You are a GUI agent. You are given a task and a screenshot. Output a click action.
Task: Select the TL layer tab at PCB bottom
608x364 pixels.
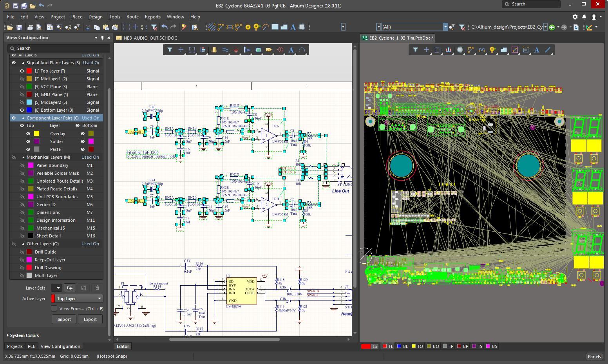tap(388, 346)
